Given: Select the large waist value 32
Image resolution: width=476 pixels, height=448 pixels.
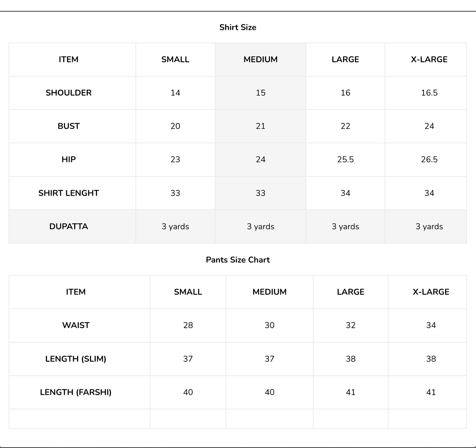Looking at the screenshot, I should tap(350, 325).
